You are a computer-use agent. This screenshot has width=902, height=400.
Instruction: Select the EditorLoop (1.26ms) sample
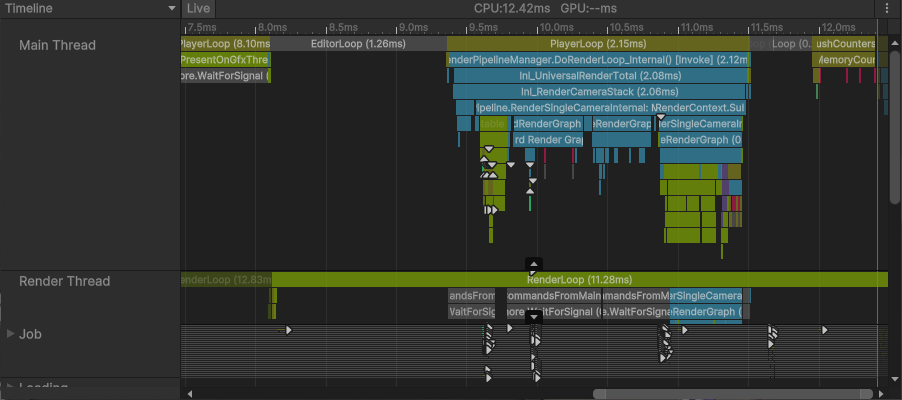coord(357,44)
